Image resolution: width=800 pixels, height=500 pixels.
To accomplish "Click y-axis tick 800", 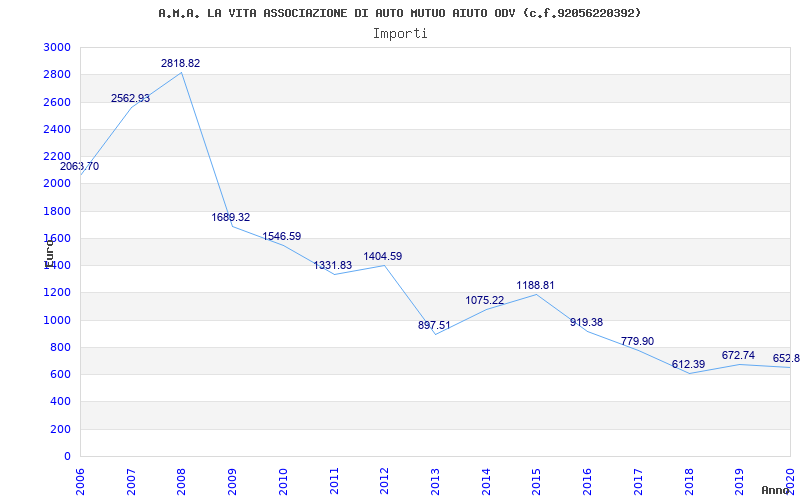I will [x=61, y=347].
